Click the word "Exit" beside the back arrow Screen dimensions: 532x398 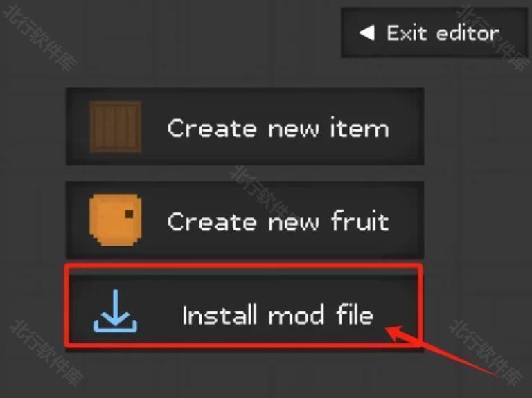tap(407, 33)
